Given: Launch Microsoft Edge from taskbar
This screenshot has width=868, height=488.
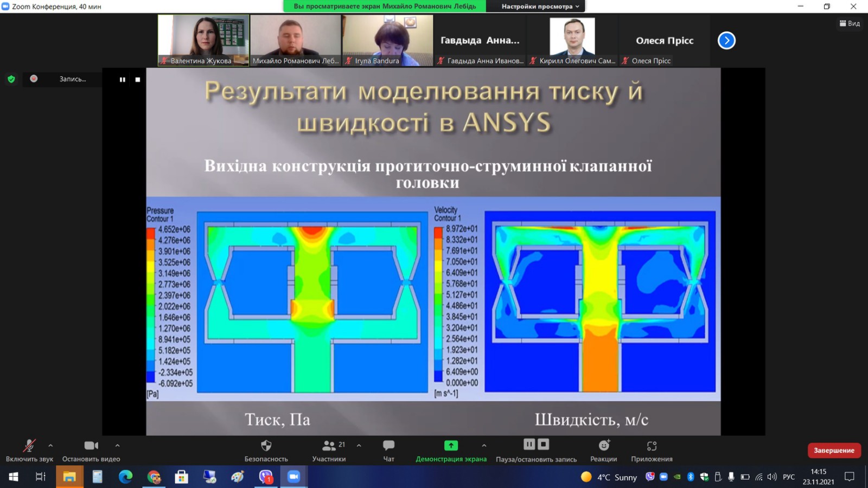Looking at the screenshot, I should coord(126,477).
